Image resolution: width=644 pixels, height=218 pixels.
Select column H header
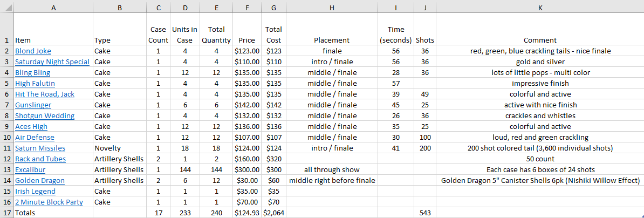click(x=332, y=8)
